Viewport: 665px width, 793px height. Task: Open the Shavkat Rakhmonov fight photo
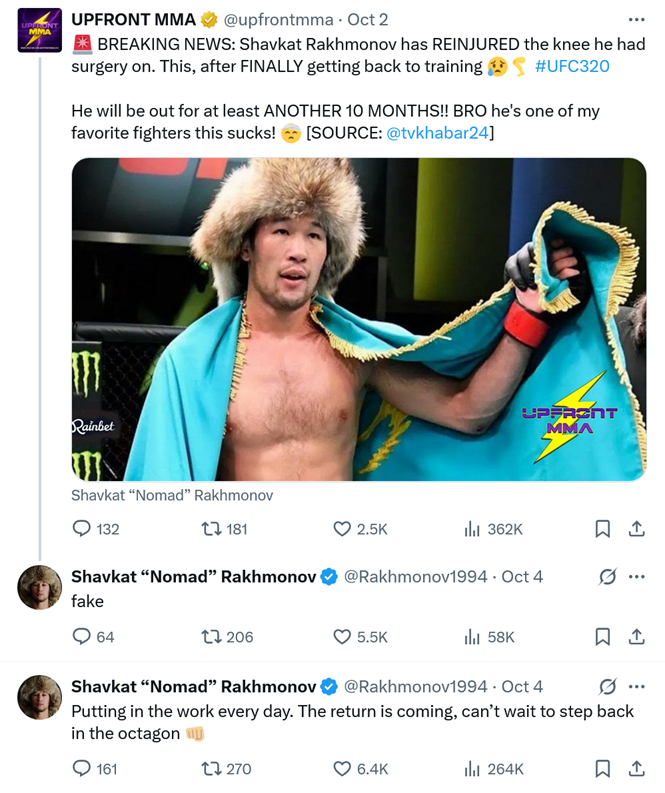[x=358, y=319]
